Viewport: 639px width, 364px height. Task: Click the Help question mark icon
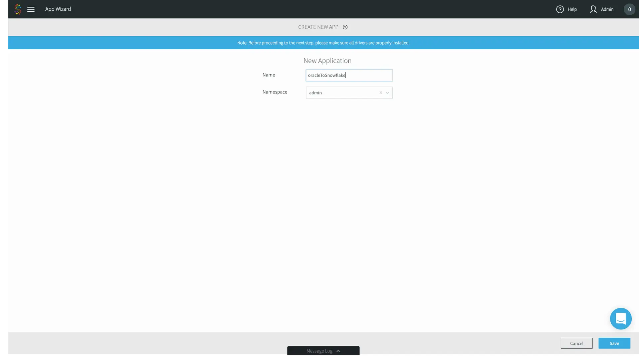[560, 9]
